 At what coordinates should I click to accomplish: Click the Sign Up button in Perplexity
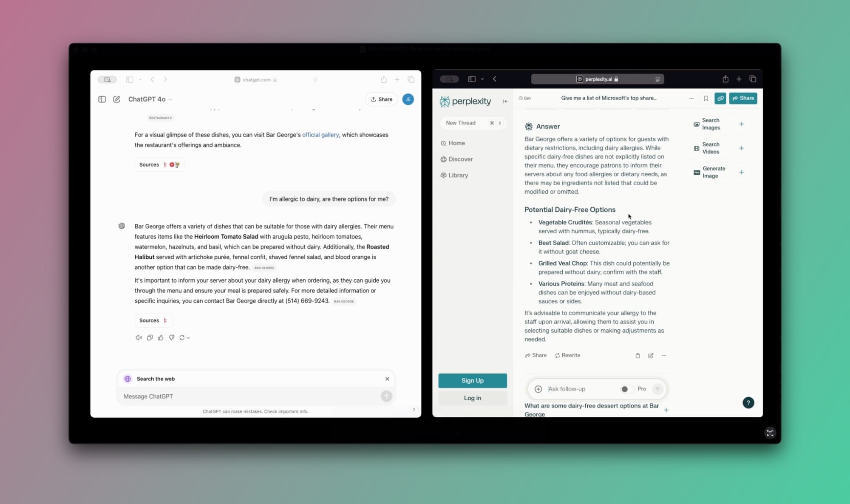473,380
